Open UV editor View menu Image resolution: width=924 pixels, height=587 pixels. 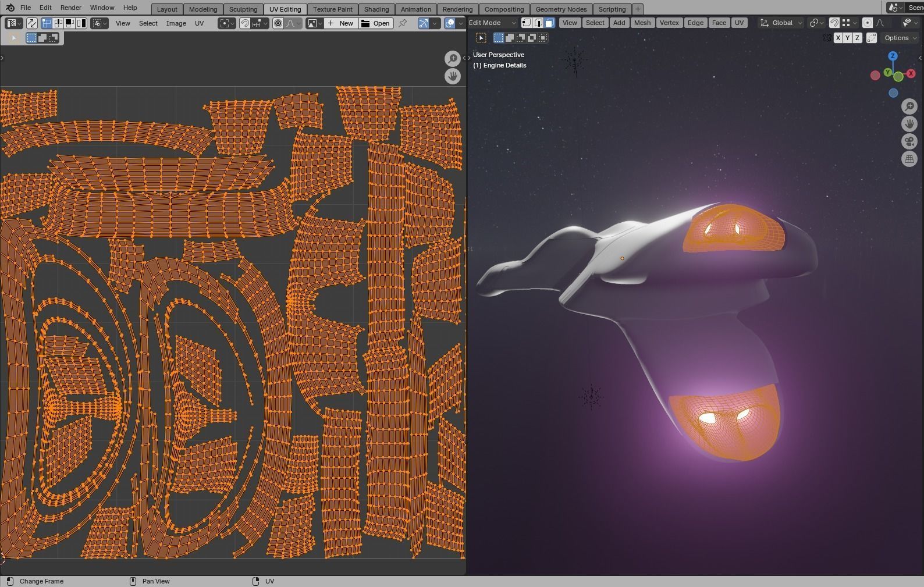(123, 23)
